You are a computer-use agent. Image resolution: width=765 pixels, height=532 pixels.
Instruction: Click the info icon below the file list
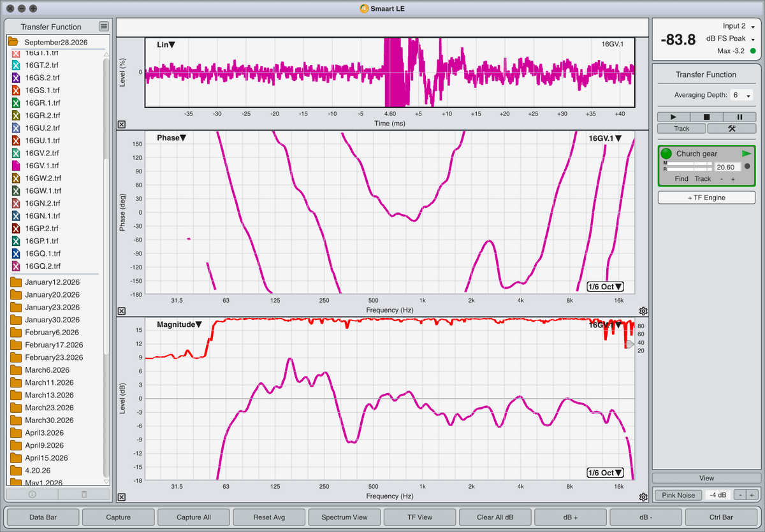point(32,494)
